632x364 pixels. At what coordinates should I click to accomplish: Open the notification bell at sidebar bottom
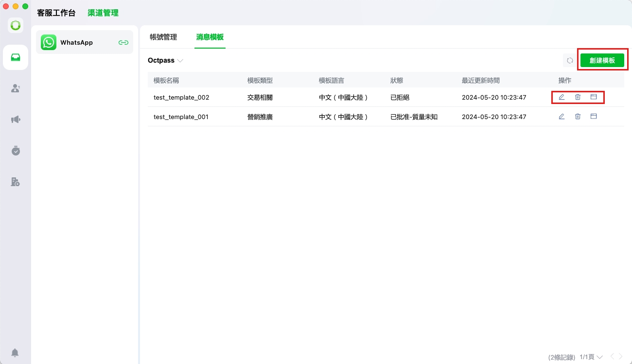point(16,352)
